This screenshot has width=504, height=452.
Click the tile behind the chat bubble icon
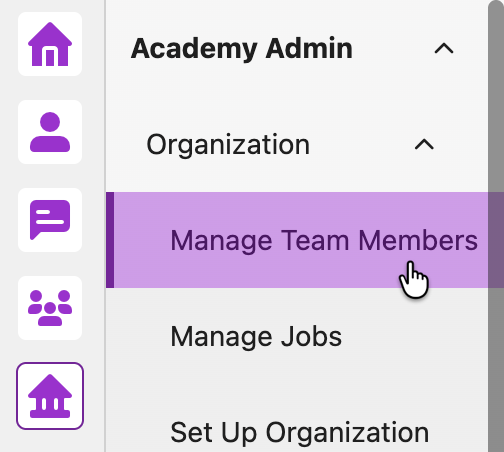click(x=50, y=220)
